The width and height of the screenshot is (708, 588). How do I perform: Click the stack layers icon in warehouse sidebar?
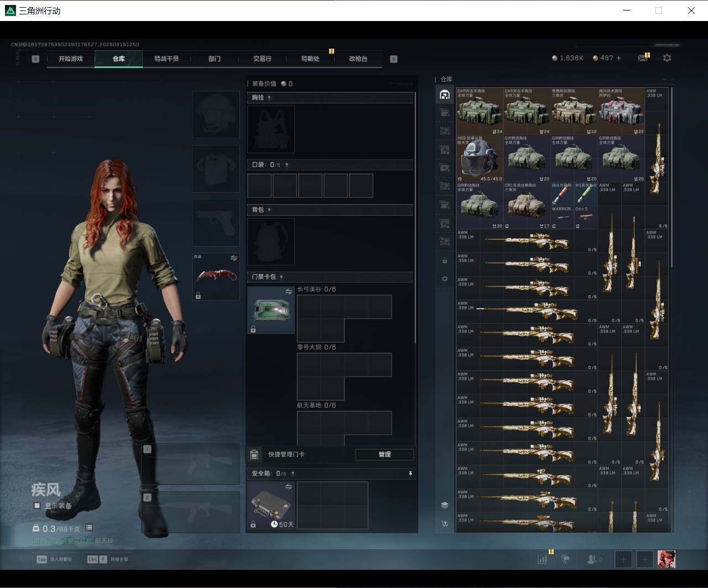click(445, 505)
